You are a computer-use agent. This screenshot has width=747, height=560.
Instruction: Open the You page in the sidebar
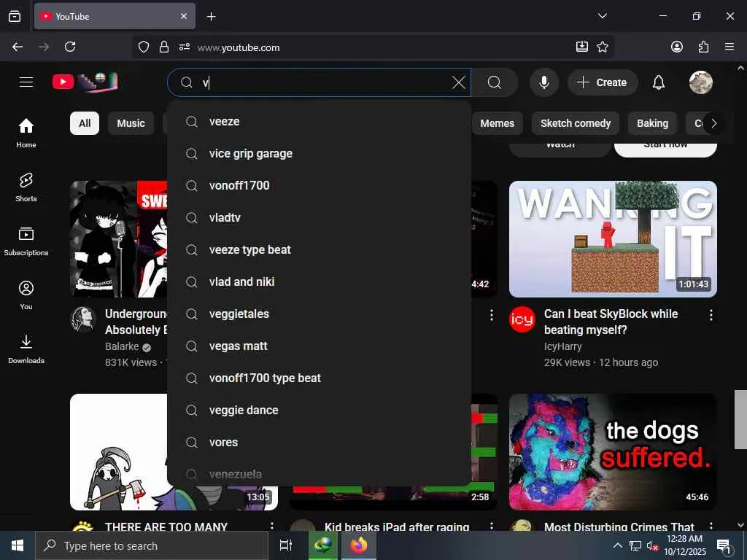(x=26, y=295)
